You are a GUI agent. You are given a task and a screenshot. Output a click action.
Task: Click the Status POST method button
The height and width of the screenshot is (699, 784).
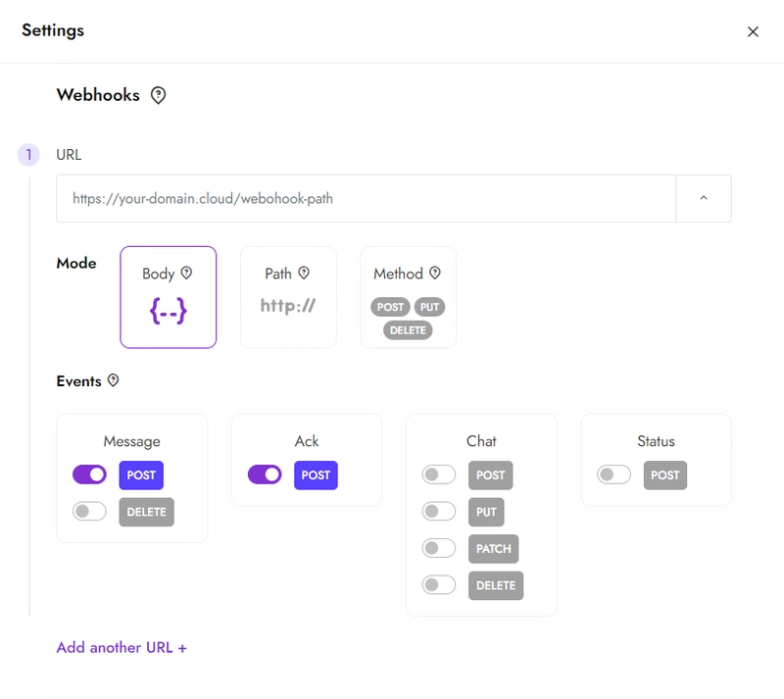pos(665,475)
